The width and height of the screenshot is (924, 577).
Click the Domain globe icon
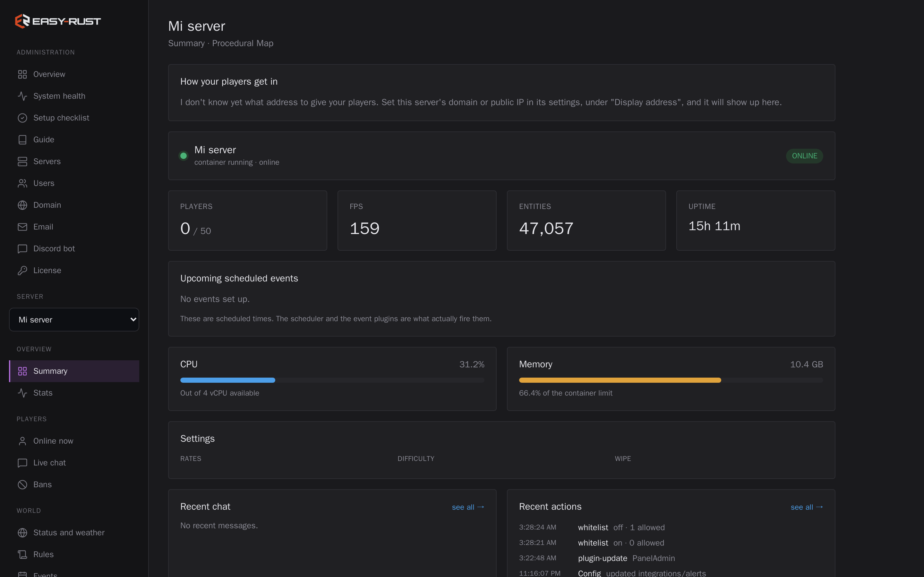tap(22, 205)
